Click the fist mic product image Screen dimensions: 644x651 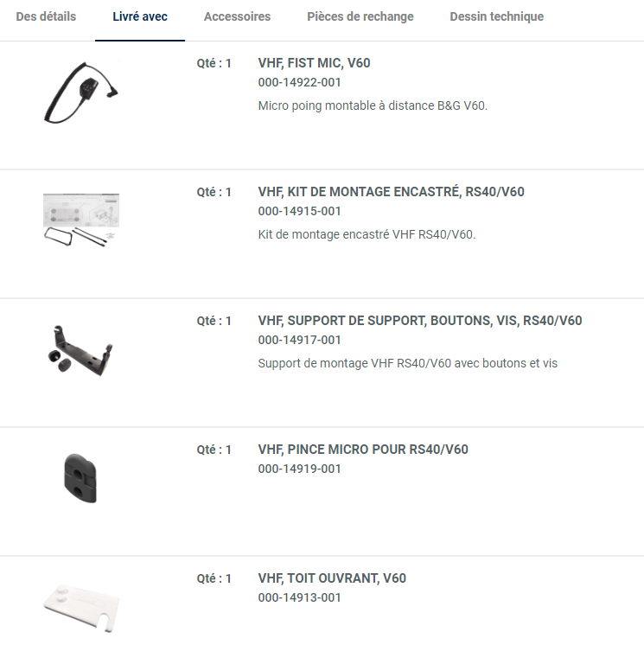[80, 90]
